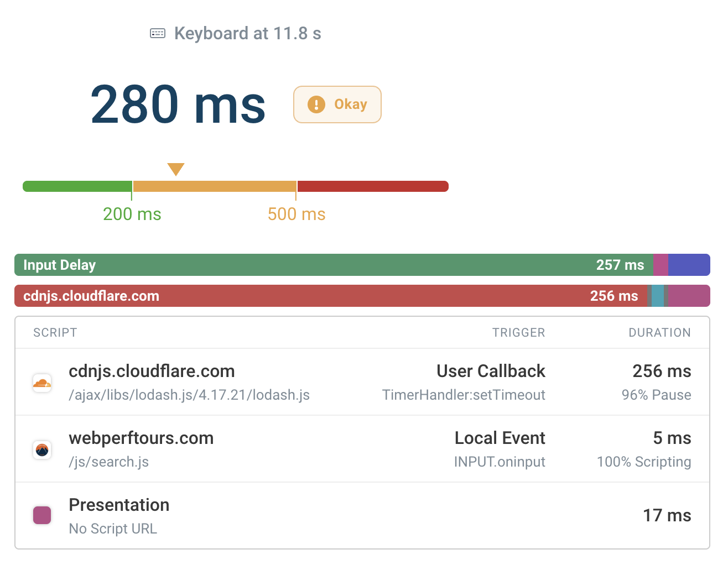Click the 500 ms threshold label
The width and height of the screenshot is (728, 565).
[297, 214]
